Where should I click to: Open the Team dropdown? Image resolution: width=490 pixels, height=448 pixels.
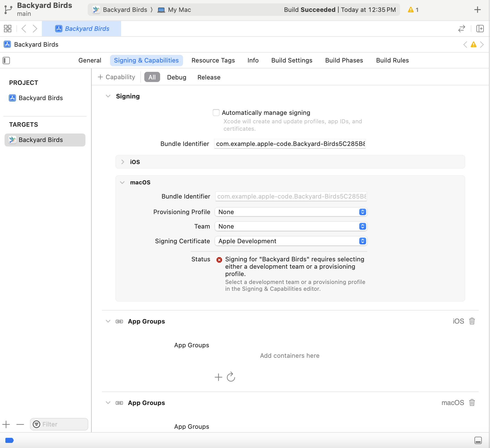click(x=291, y=226)
